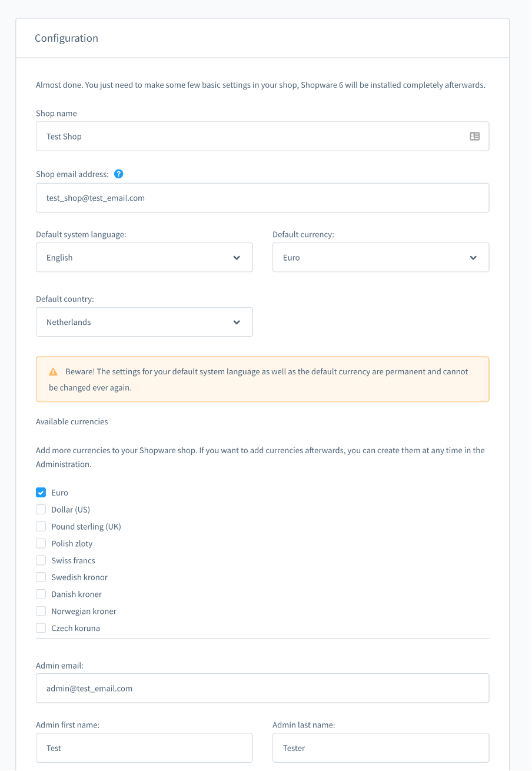Image resolution: width=532 pixels, height=771 pixels.
Task: Check the Swiss francs option
Action: point(41,560)
